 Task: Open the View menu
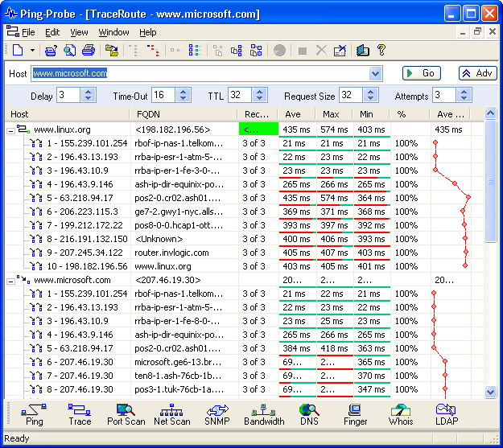coord(79,32)
